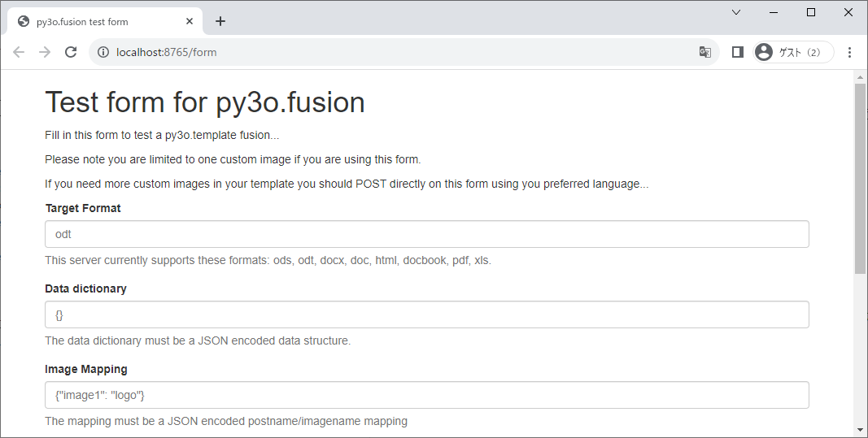The height and width of the screenshot is (438, 868).
Task: Click the browser back arrow
Action: point(19,52)
